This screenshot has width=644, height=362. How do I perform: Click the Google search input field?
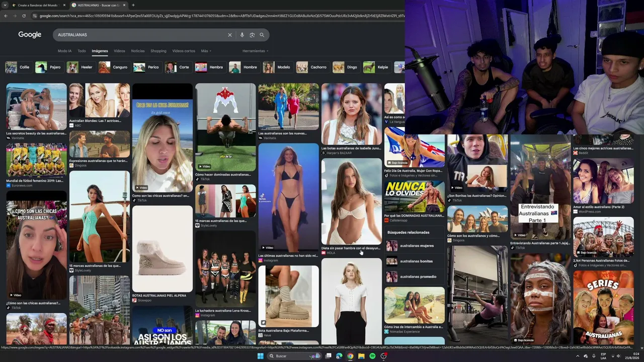141,35
